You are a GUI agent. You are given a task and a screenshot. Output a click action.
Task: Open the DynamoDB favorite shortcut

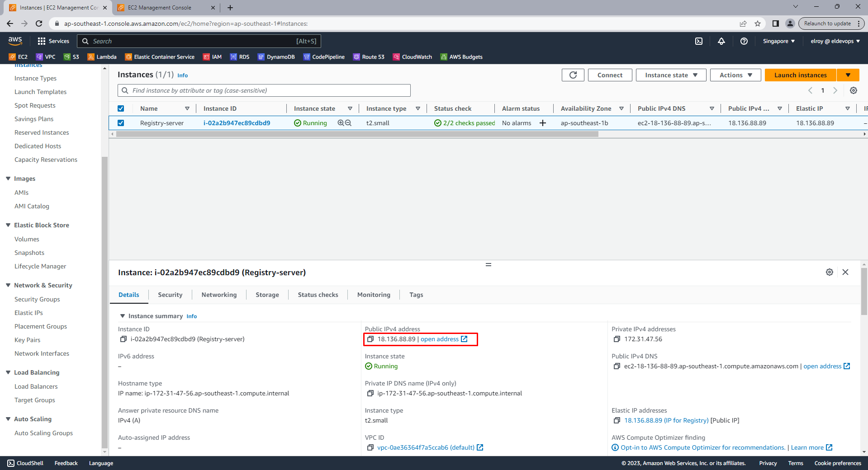[276, 57]
